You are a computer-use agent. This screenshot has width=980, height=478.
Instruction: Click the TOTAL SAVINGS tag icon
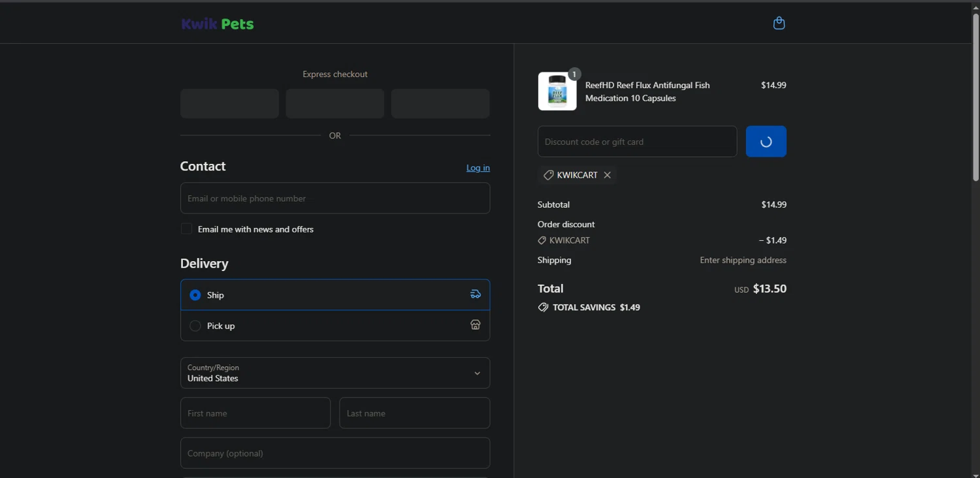[543, 307]
